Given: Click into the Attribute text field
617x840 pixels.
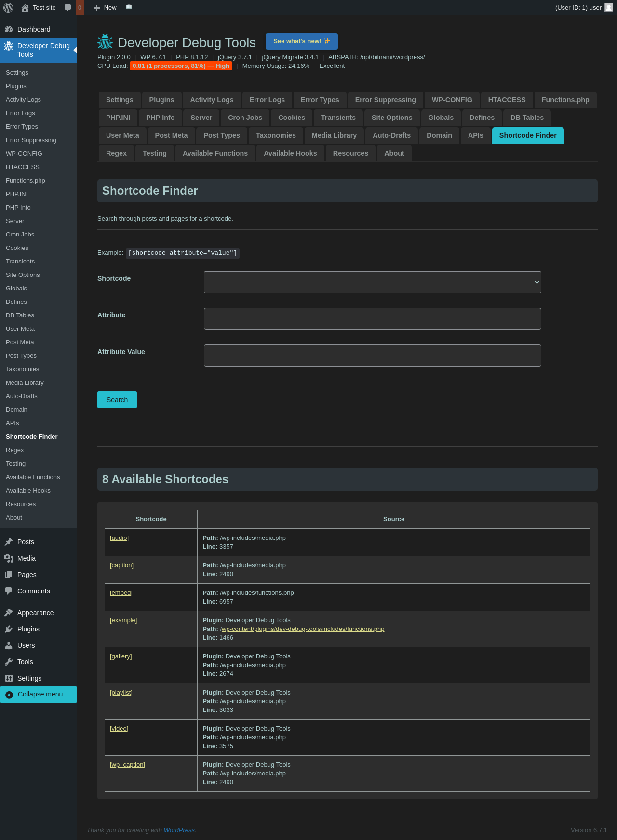Looking at the screenshot, I should click(x=372, y=319).
